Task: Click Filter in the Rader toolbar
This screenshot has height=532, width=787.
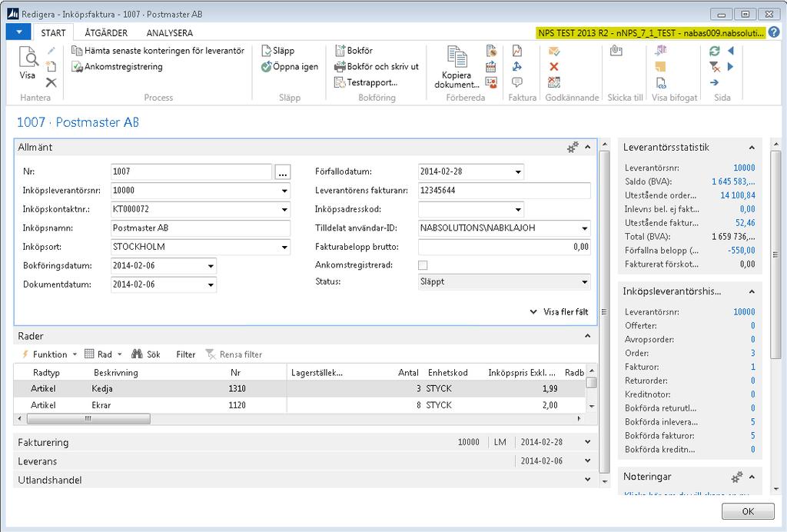Action: (x=185, y=354)
